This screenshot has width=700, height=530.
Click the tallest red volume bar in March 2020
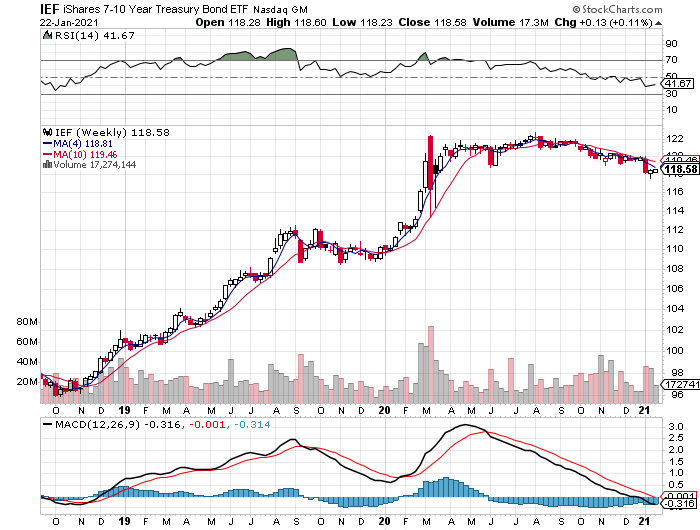click(431, 364)
